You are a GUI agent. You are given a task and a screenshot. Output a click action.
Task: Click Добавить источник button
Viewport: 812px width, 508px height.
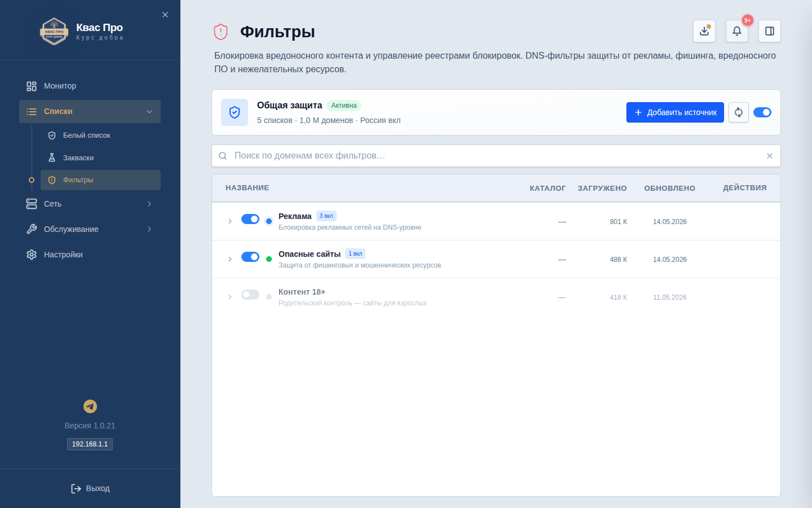675,112
